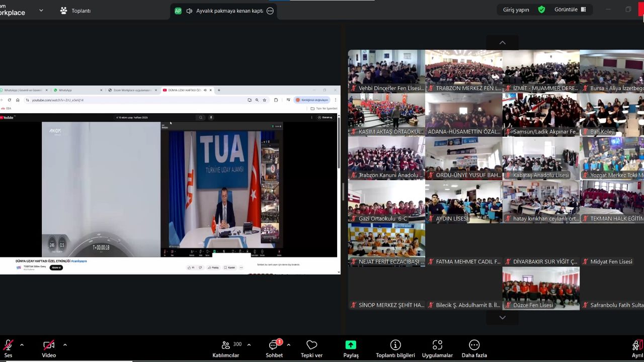644x362 pixels.
Task: Expand video options arrow next to Video
Action: pyautogui.click(x=65, y=345)
